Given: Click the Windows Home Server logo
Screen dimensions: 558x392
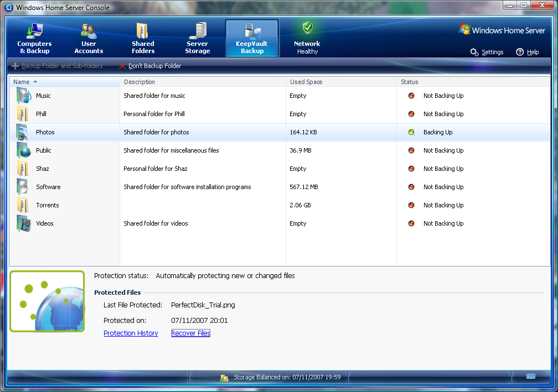Looking at the screenshot, I should pyautogui.click(x=502, y=30).
